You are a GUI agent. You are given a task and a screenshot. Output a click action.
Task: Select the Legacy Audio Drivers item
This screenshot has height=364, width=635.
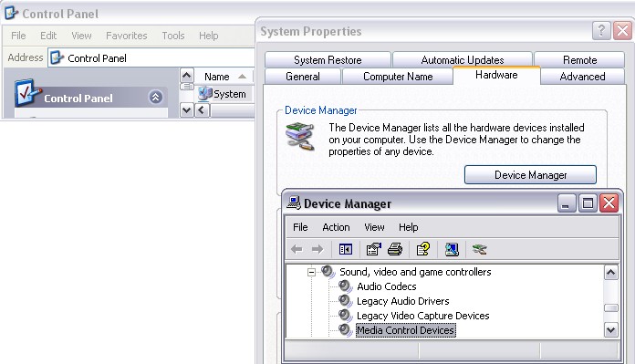pos(402,301)
